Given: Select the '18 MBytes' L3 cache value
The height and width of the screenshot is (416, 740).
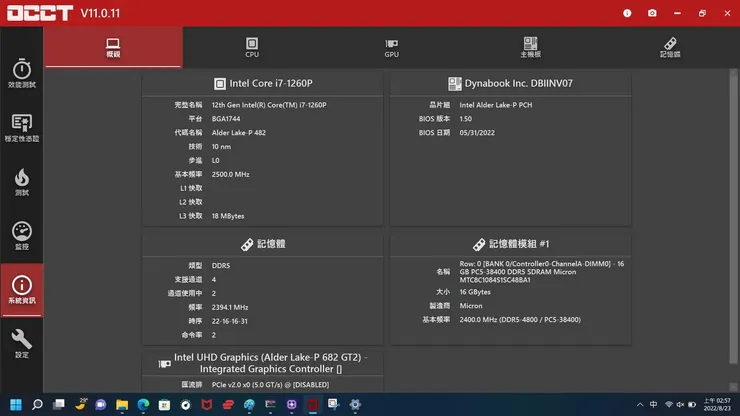Looking at the screenshot, I should (x=227, y=216).
